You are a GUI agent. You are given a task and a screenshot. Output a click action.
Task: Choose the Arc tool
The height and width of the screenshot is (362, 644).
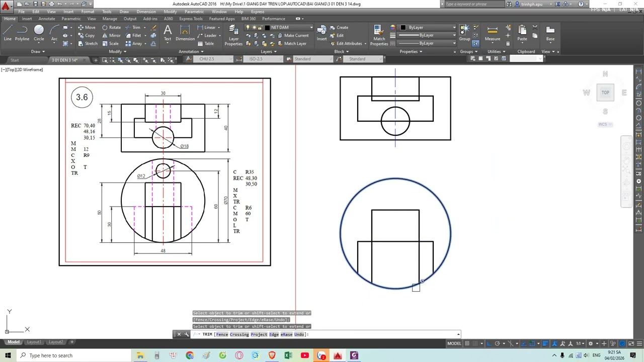click(x=54, y=33)
